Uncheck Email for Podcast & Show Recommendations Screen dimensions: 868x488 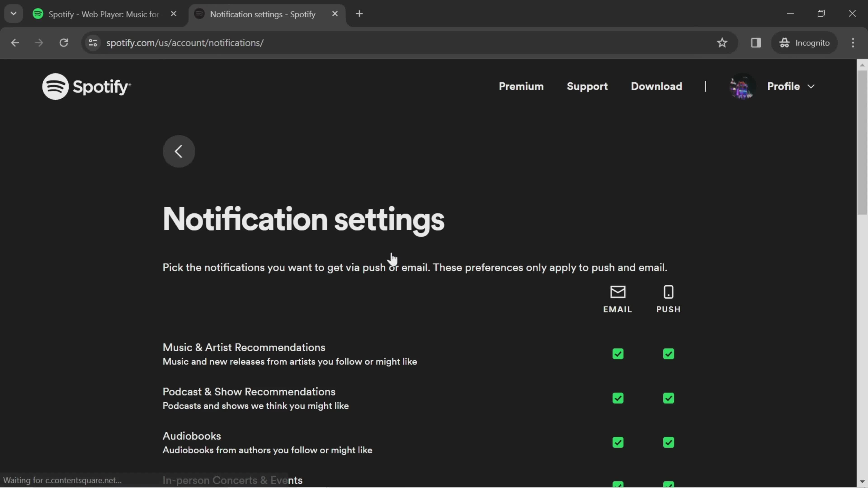(618, 398)
